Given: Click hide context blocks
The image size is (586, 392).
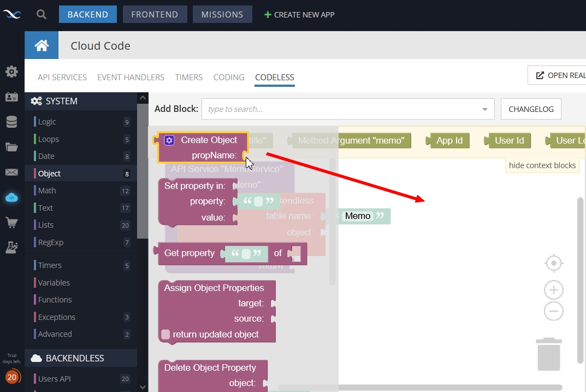Looking at the screenshot, I should click(x=542, y=165).
